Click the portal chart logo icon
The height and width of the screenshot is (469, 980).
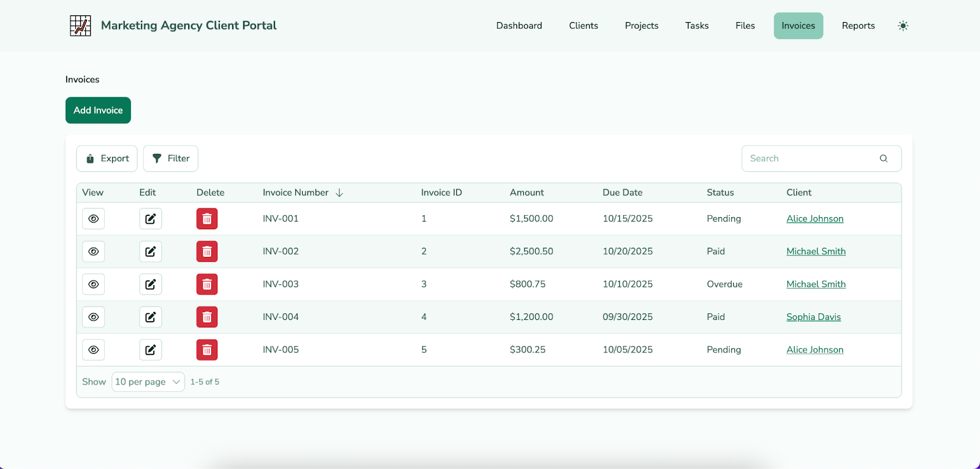(x=80, y=26)
